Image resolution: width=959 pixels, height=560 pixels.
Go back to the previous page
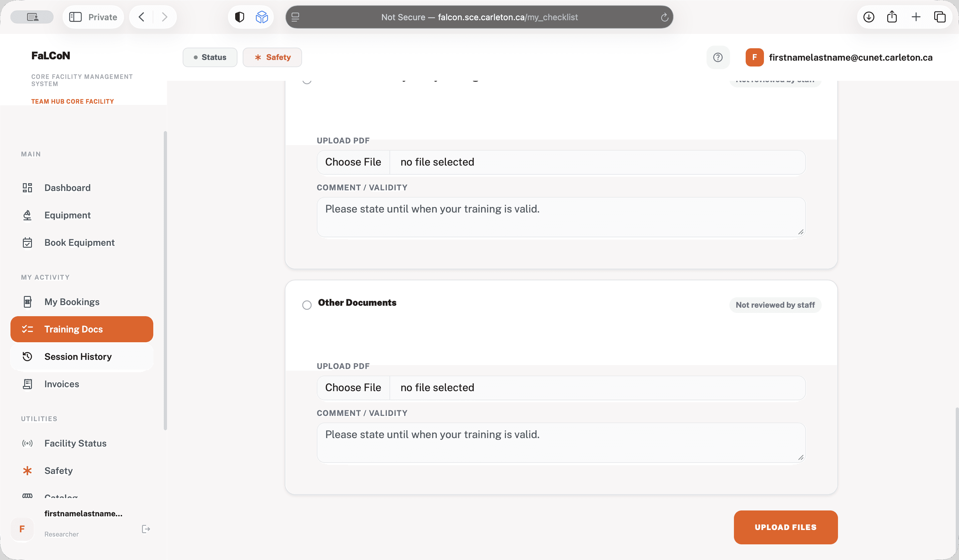coord(141,17)
